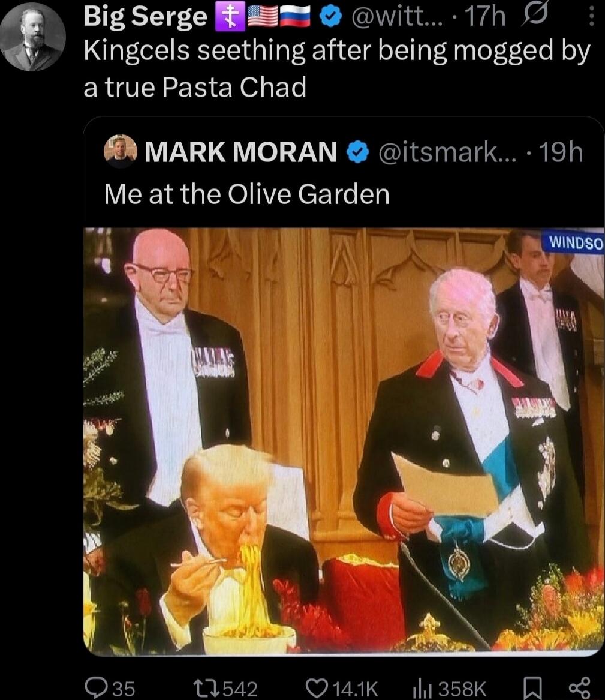Click the MARK MORAN display name

pyautogui.click(x=241, y=152)
